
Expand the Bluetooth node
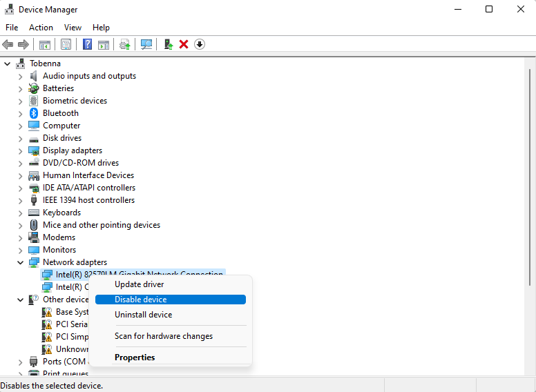click(x=20, y=113)
